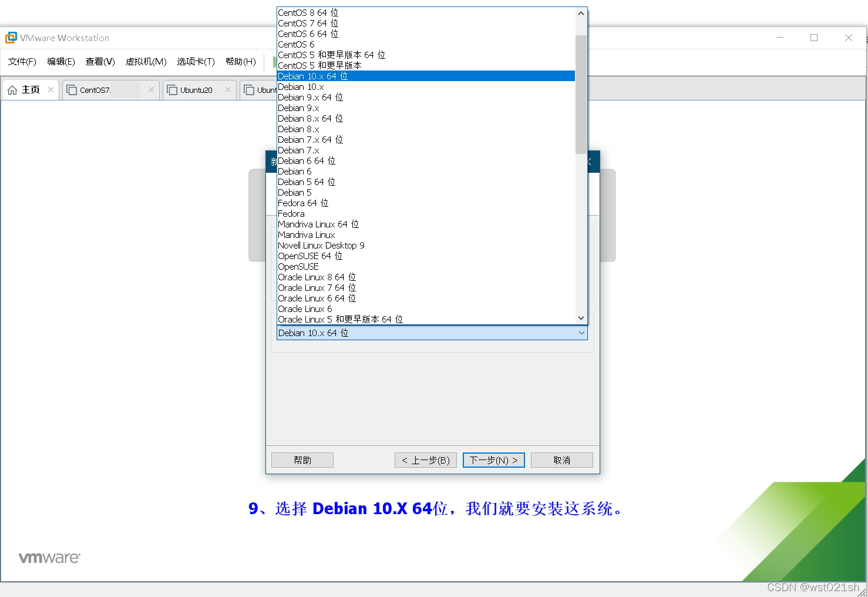868x597 pixels.
Task: Switch to the 主页 tab
Action: coord(31,90)
